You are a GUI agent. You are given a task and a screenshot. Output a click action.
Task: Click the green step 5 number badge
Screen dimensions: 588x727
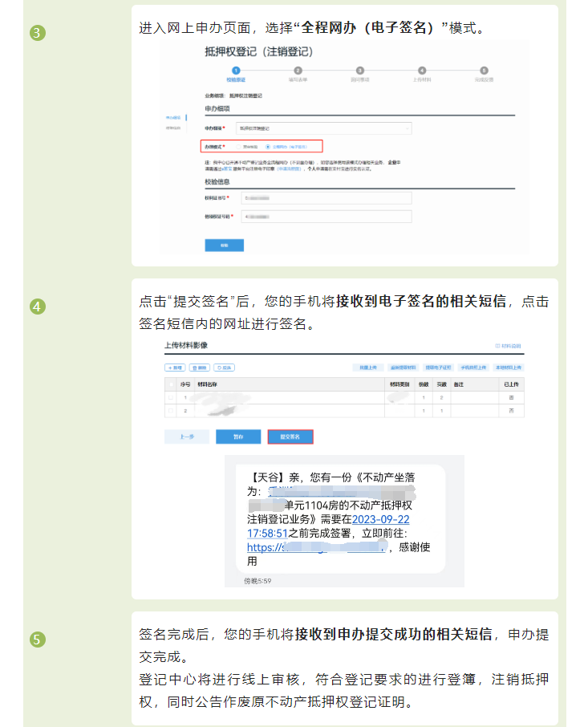pyautogui.click(x=38, y=640)
